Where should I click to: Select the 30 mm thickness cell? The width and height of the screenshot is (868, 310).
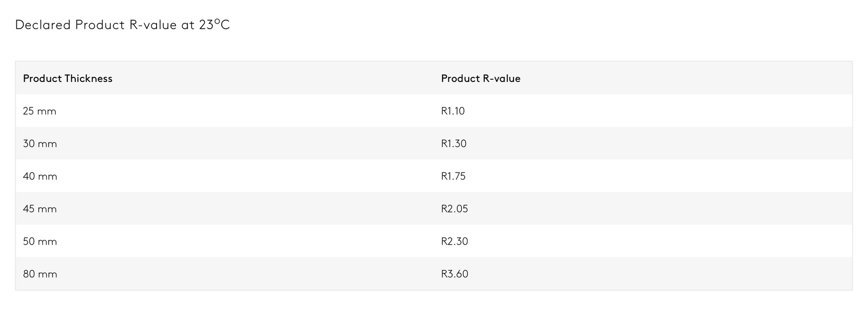[x=40, y=143]
